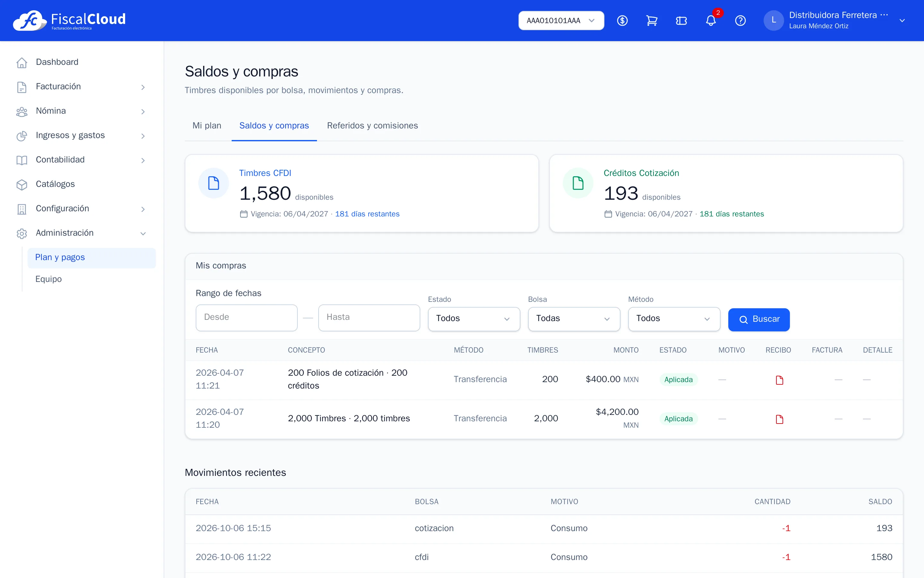Click the $4,200.00 amount cell
This screenshot has width=924, height=578.
tap(617, 418)
